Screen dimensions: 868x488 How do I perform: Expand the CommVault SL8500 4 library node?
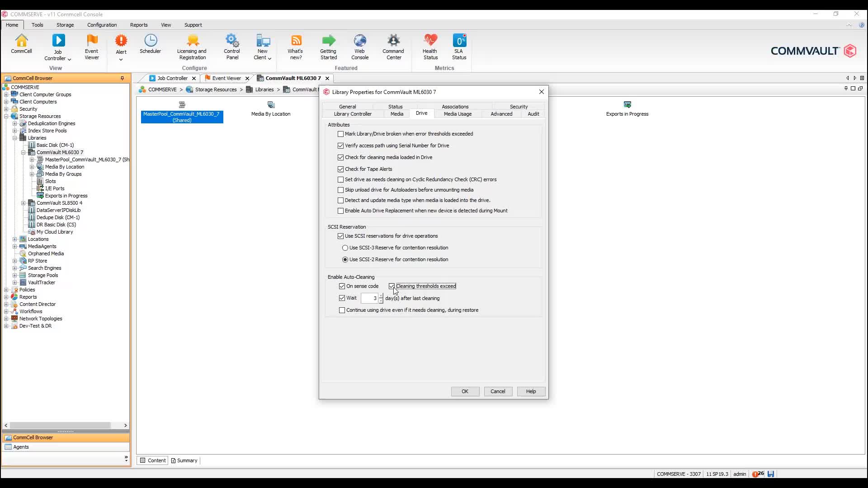coord(24,203)
